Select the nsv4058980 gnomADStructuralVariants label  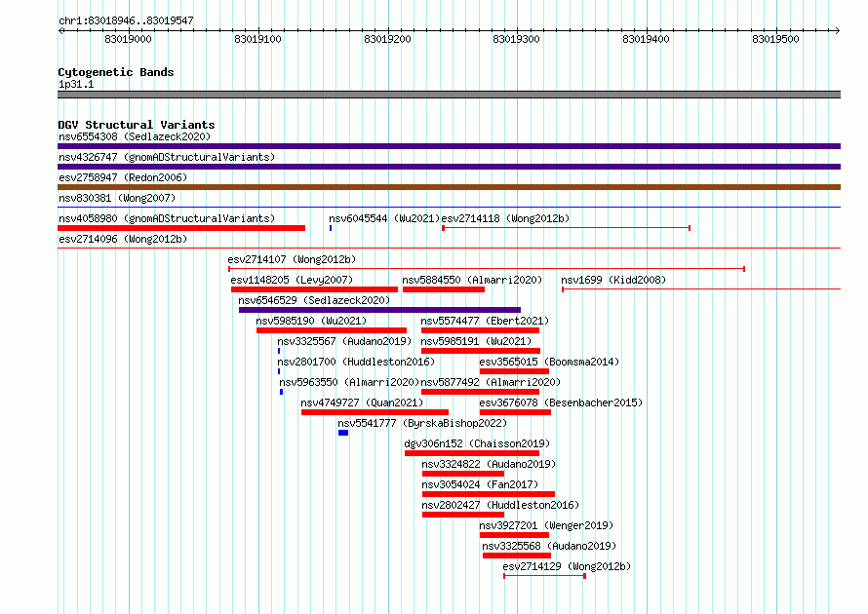pyautogui.click(x=167, y=218)
